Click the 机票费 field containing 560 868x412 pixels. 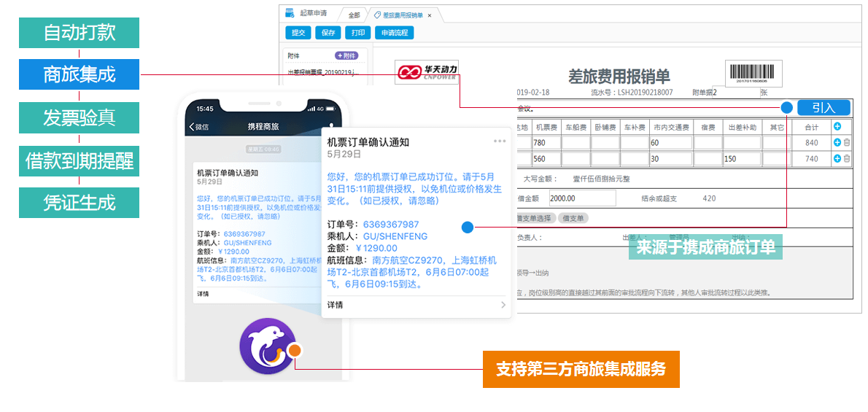pyautogui.click(x=546, y=160)
